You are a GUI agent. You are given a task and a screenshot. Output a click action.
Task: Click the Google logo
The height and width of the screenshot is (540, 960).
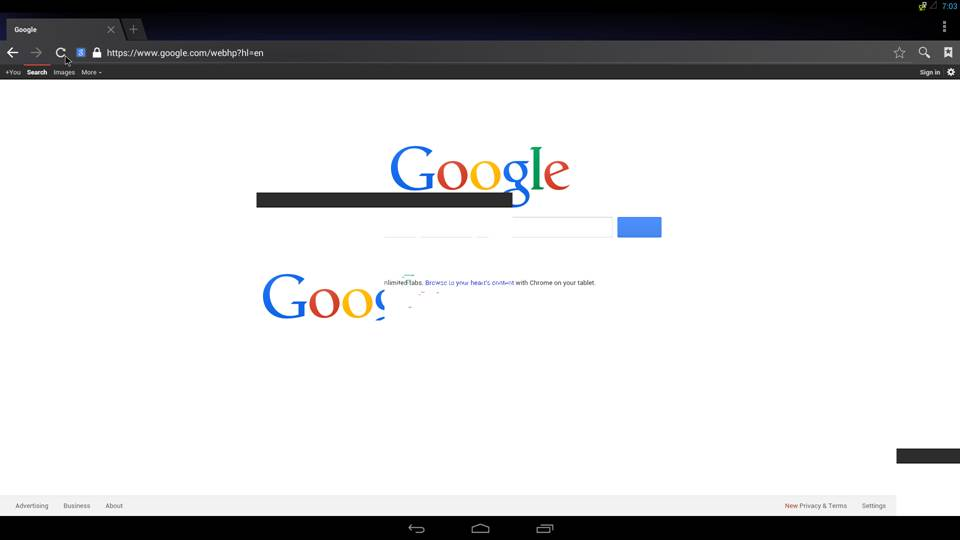[480, 174]
